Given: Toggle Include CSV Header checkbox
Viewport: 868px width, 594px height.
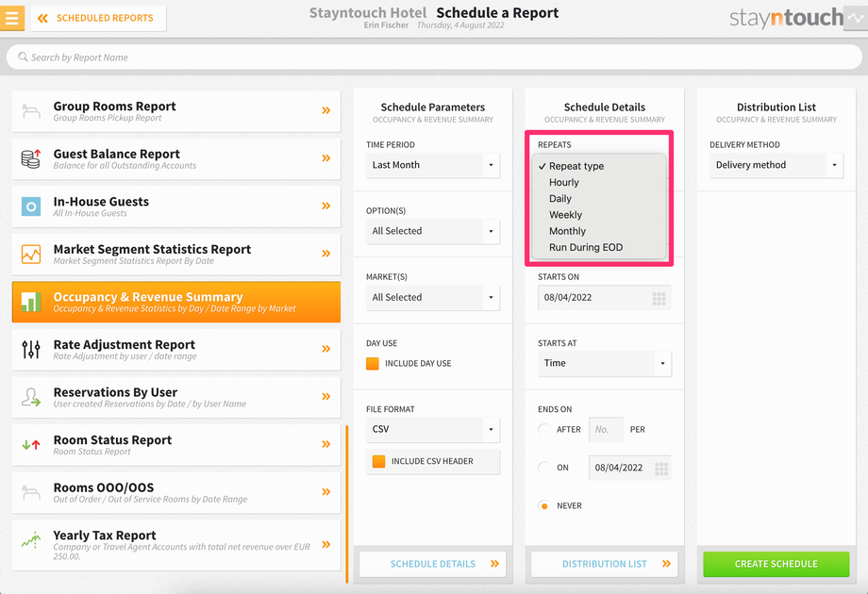Looking at the screenshot, I should (x=378, y=461).
